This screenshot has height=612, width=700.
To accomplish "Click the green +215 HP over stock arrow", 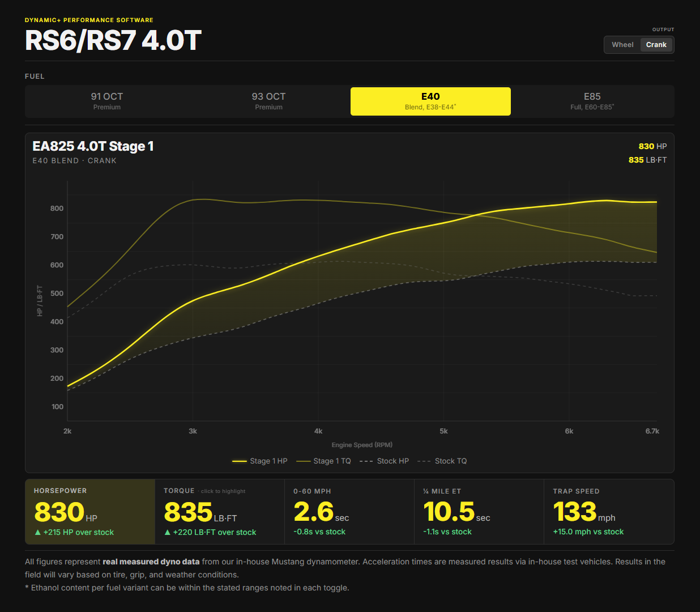I will pos(38,533).
